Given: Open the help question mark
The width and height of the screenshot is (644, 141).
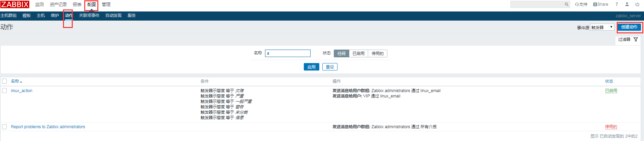Looking at the screenshot, I should (617, 4).
